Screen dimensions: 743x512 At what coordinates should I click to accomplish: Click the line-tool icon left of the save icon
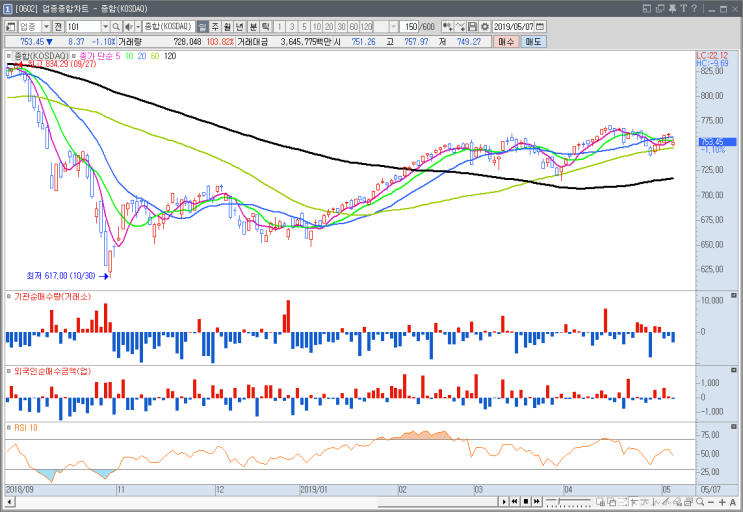coord(460,27)
